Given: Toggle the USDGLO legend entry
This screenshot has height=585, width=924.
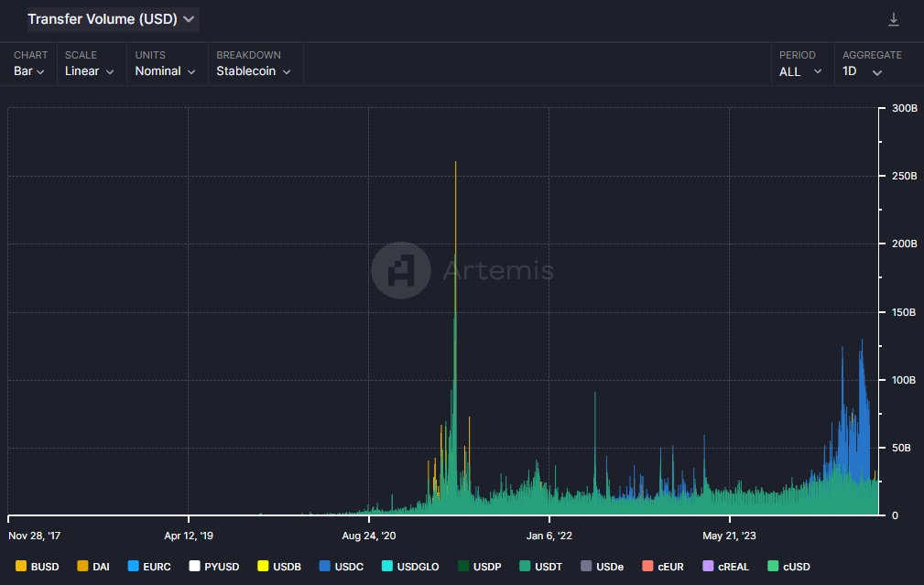Looking at the screenshot, I should click(410, 567).
